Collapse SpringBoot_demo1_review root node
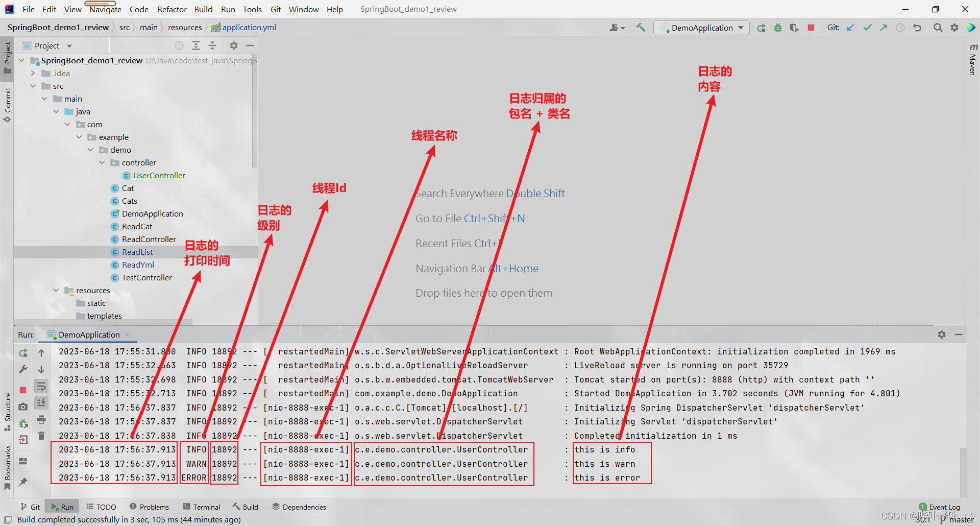Image resolution: width=980 pixels, height=526 pixels. click(x=21, y=60)
